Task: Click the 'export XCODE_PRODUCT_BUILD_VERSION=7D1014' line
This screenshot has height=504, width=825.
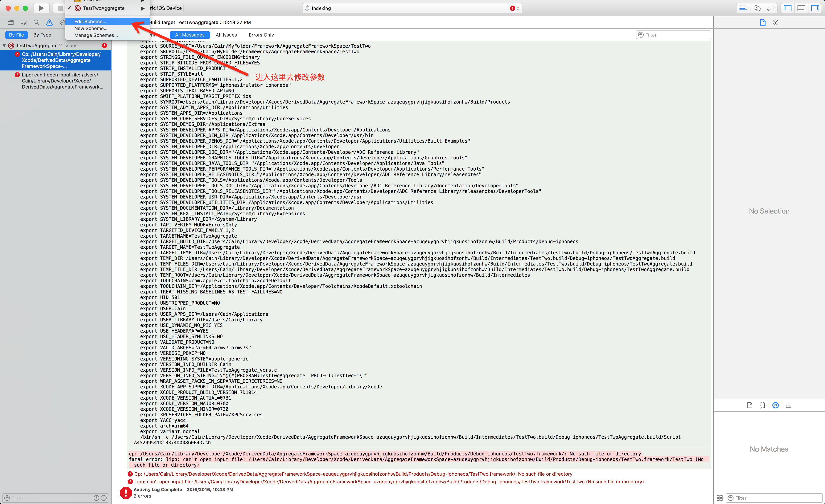Action: tap(198, 393)
